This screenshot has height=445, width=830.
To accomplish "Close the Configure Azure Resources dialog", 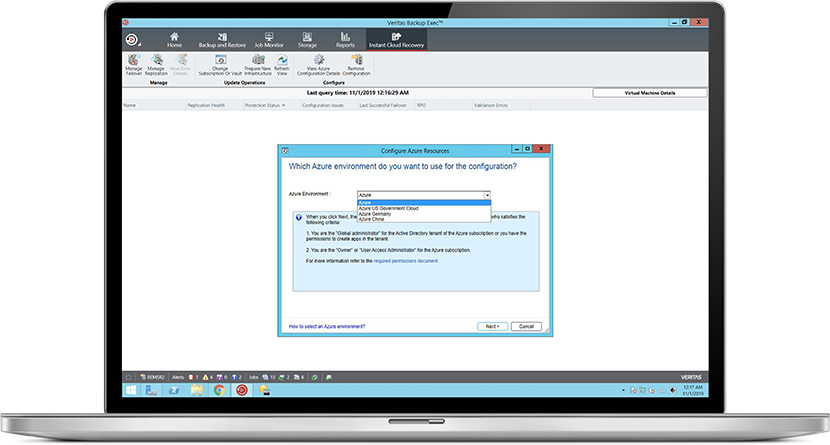I will coord(541,149).
